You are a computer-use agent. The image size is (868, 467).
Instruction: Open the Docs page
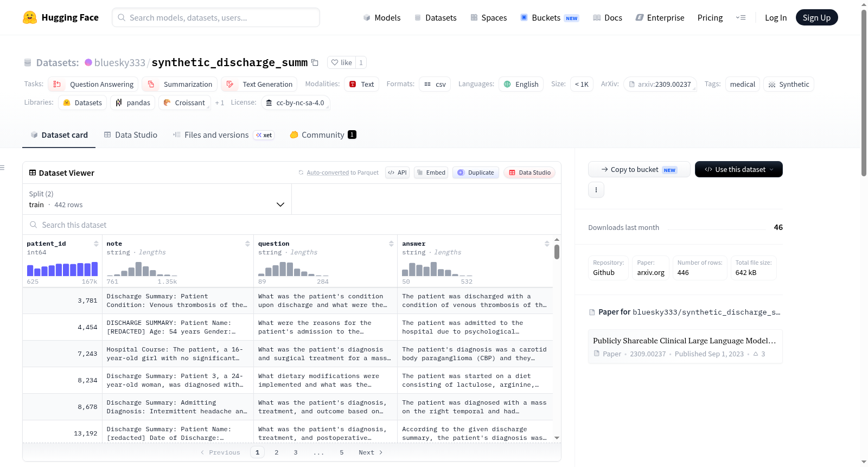pos(608,17)
